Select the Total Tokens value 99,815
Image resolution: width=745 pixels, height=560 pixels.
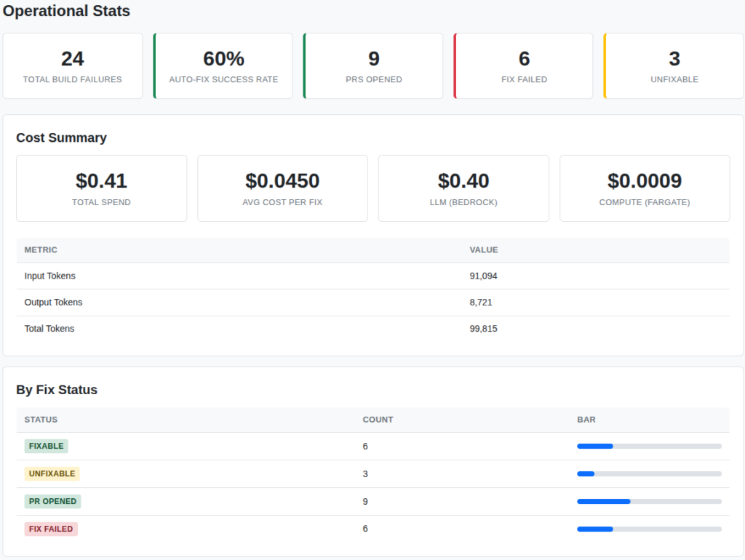tap(484, 329)
